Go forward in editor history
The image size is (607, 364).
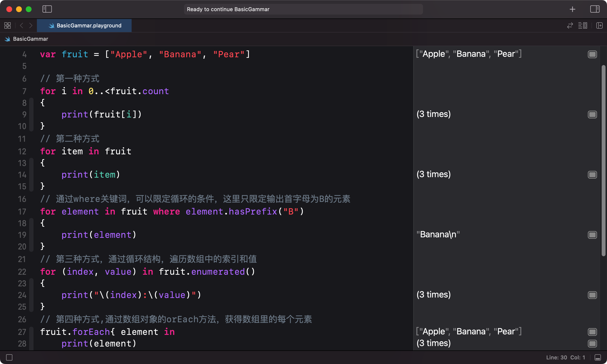(x=31, y=25)
